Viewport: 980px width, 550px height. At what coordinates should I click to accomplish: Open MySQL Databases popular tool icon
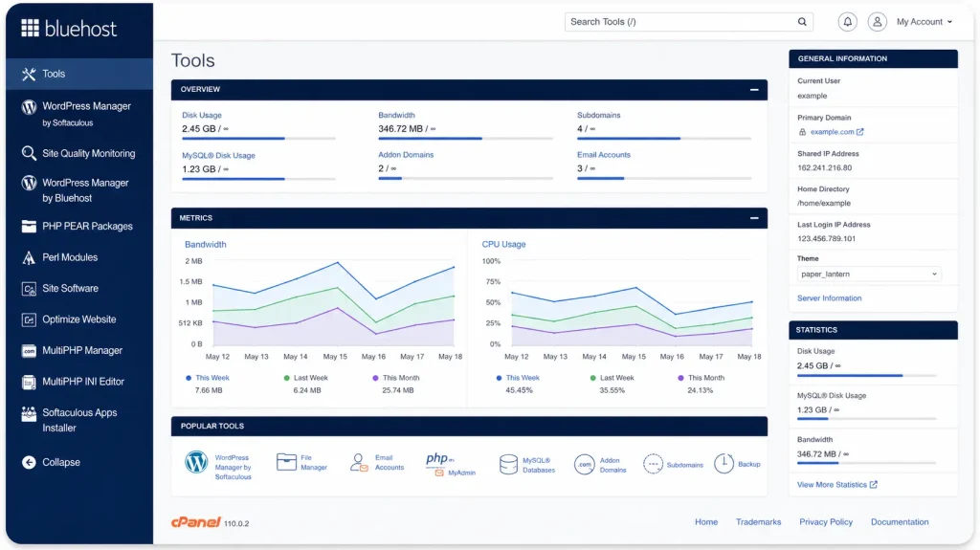click(508, 464)
